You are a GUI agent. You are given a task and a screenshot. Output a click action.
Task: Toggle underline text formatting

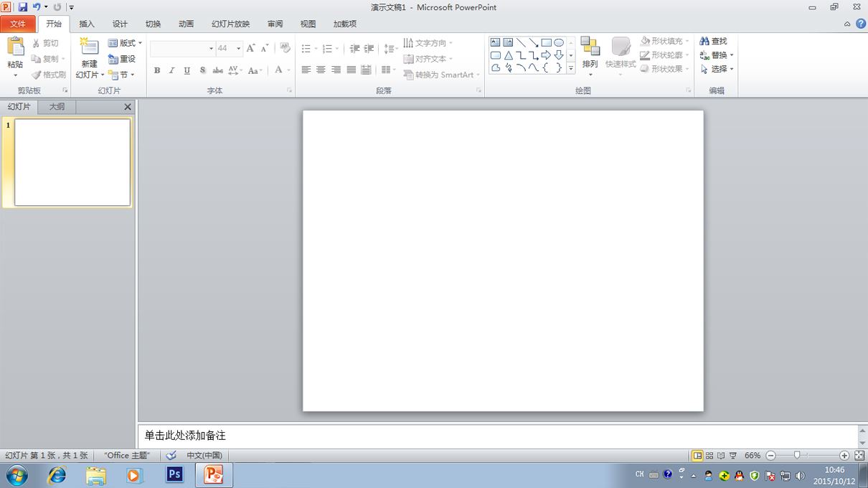(x=187, y=70)
